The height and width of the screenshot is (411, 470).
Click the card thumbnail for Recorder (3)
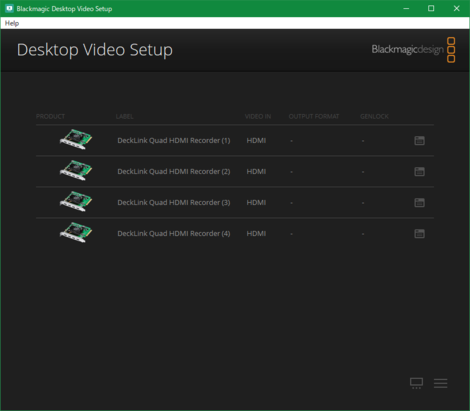[76, 201]
